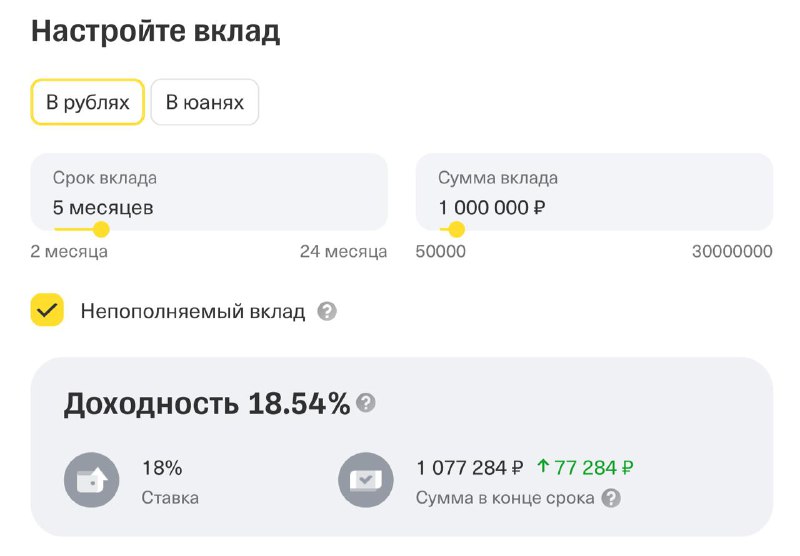Click the 30000000 maximum amount label
800x556 pixels.
732,251
